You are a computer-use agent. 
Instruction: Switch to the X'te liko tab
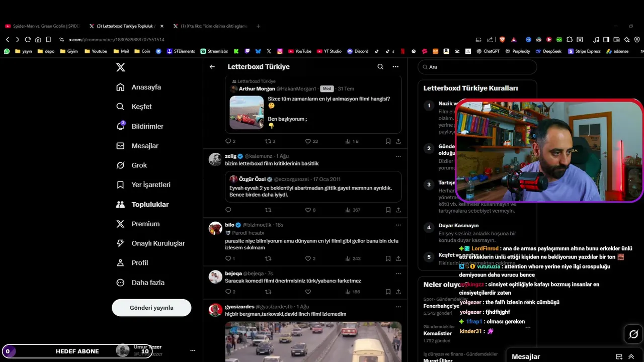coord(210,26)
